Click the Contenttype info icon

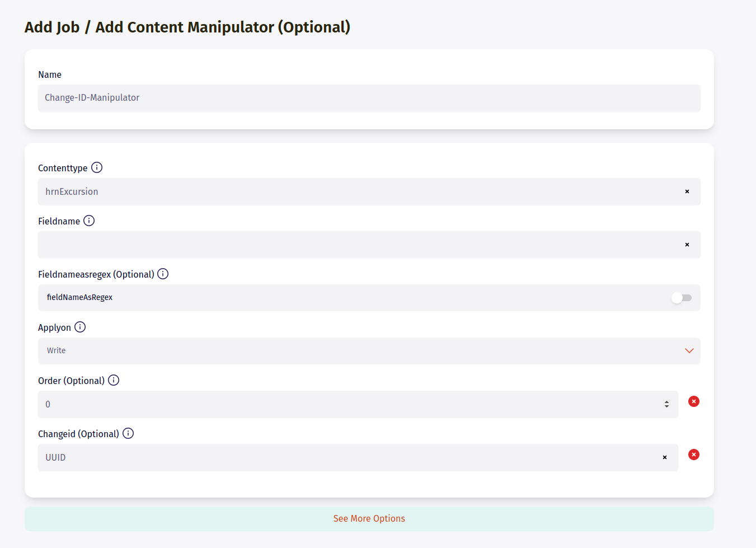click(97, 167)
